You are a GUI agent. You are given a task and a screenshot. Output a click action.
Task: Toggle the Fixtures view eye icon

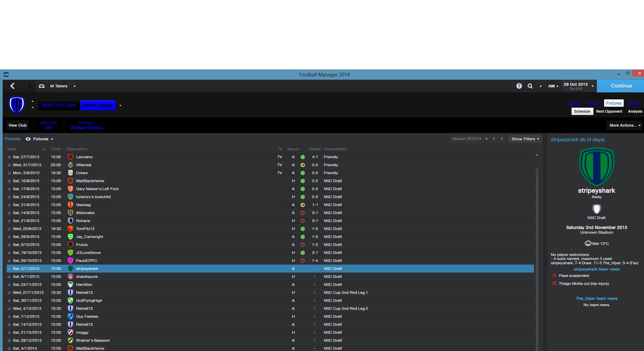[x=28, y=139]
